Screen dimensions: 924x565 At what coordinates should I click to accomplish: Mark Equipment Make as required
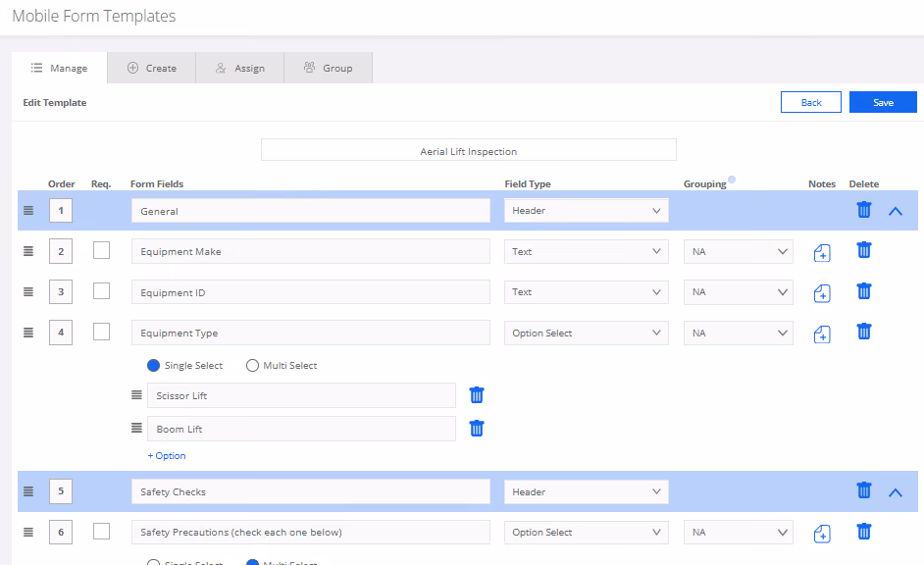click(101, 250)
